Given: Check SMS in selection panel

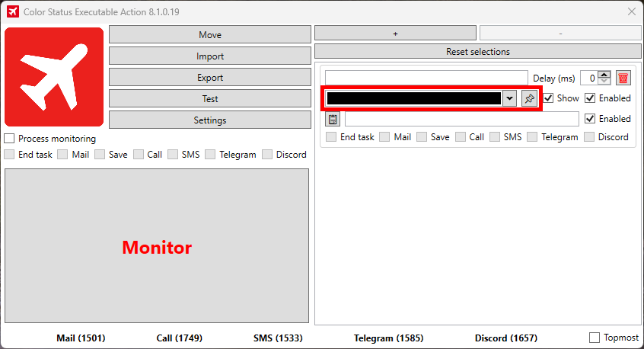Looking at the screenshot, I should point(495,137).
